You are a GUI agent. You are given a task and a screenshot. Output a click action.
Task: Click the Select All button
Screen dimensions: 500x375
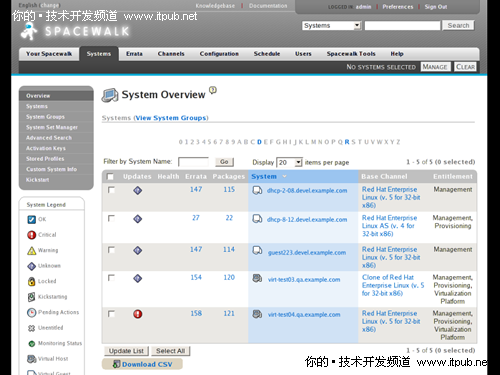(x=170, y=351)
